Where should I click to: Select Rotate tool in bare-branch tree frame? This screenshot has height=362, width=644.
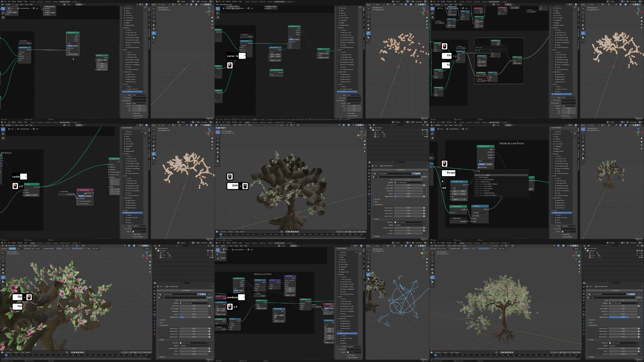point(218,144)
